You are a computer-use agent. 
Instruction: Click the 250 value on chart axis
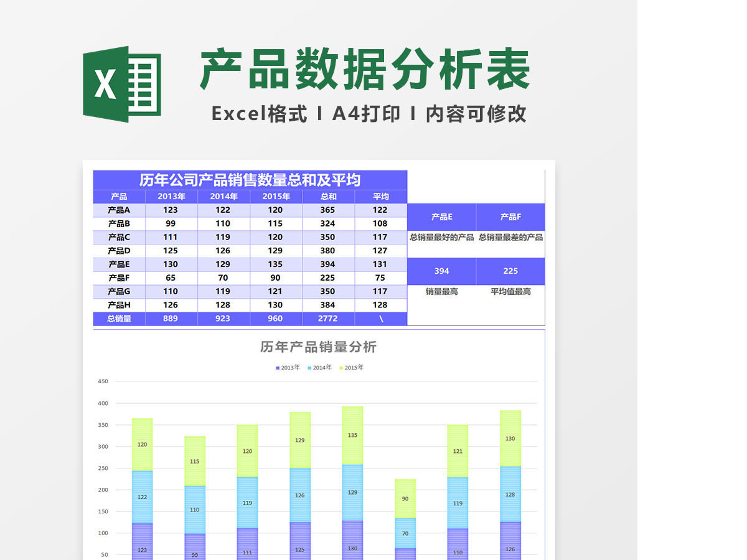[x=103, y=468]
